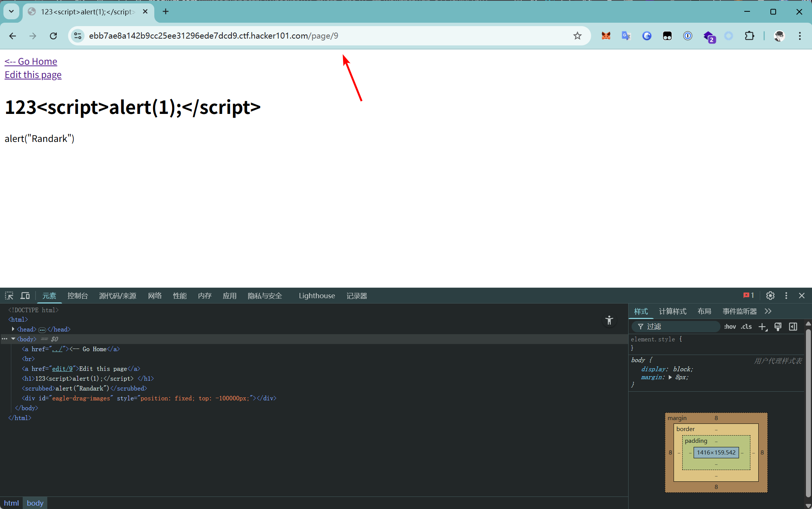This screenshot has height=509, width=812.
Task: Open DevTools settings gear
Action: 770,296
